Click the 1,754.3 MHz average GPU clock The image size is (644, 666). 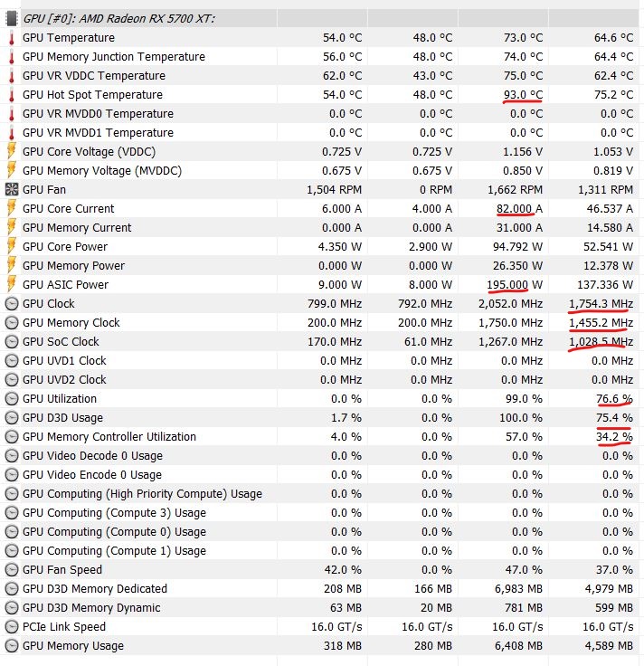pyautogui.click(x=601, y=304)
